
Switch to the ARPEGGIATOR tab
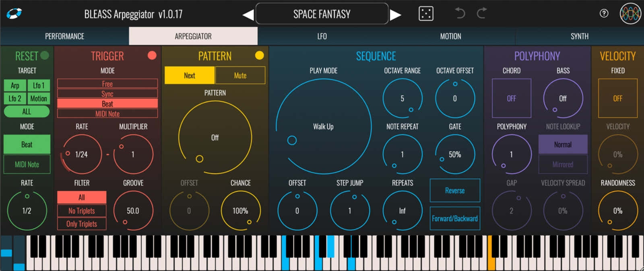point(193,36)
